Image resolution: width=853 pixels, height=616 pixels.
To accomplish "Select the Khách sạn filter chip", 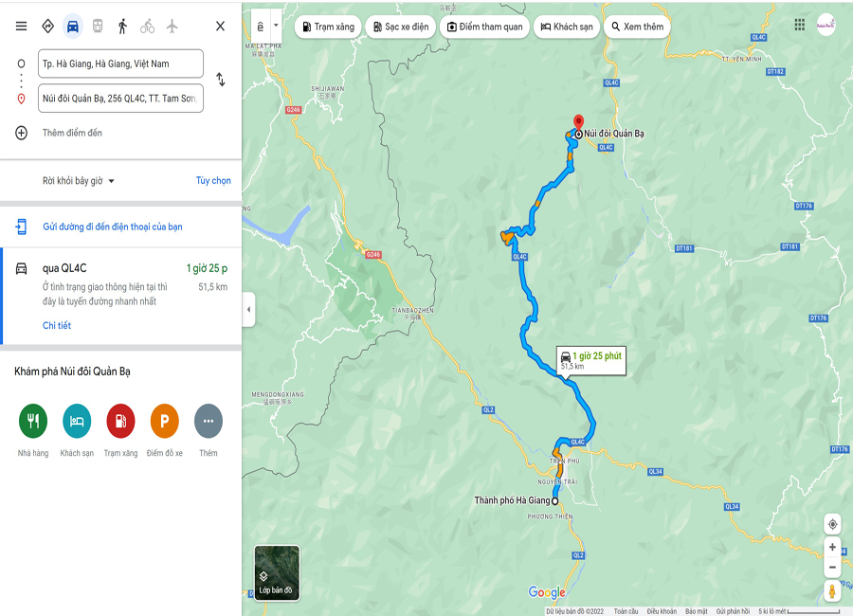I will pos(568,27).
